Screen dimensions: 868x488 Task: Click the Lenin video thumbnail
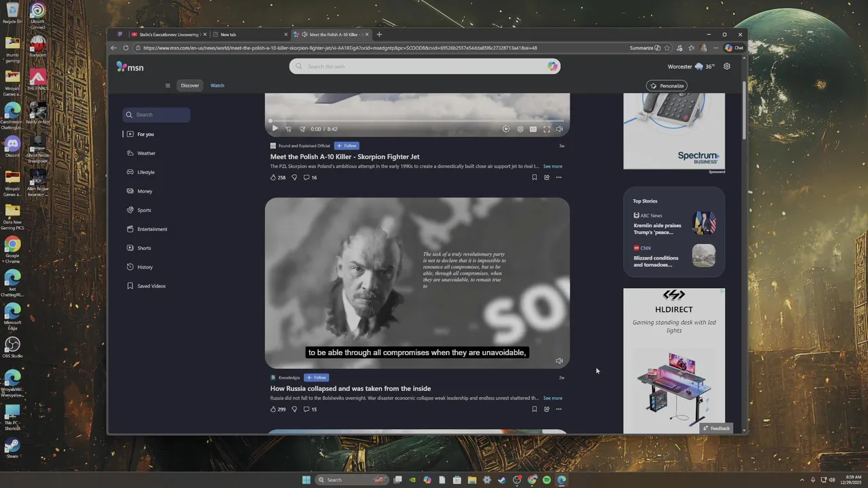417,283
